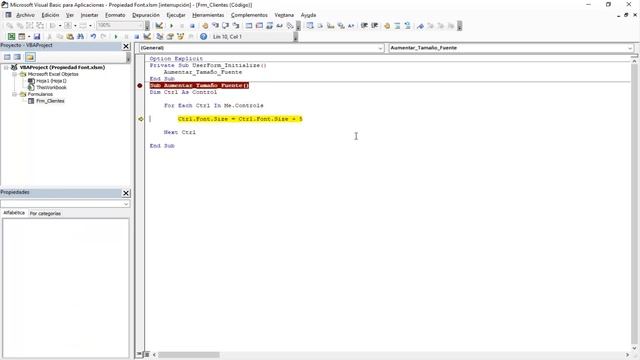640x360 pixels.
Task: Switch to the Por categorías tab
Action: pyautogui.click(x=45, y=213)
